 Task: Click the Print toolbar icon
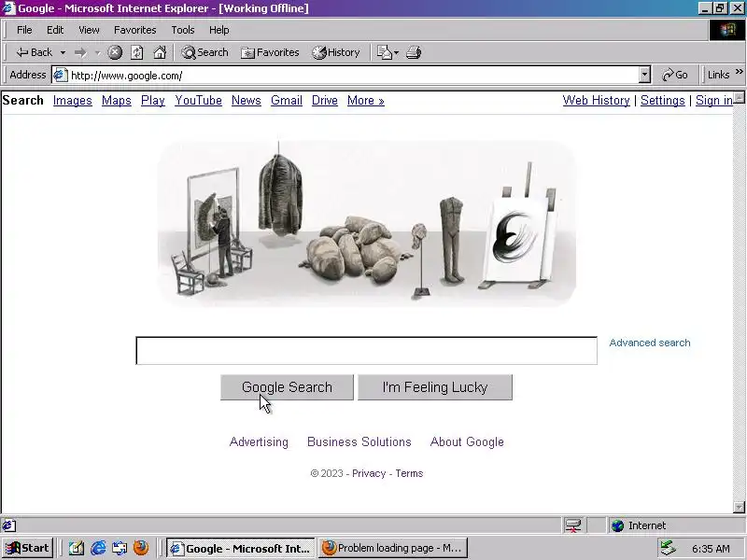click(414, 52)
